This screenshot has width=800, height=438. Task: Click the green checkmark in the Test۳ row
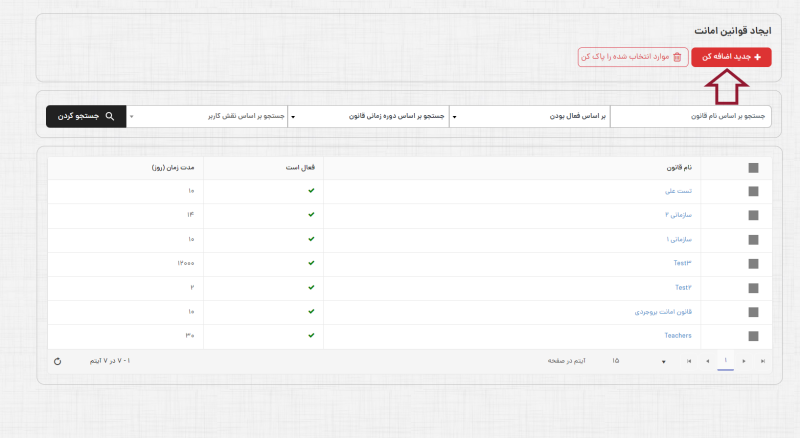311,263
